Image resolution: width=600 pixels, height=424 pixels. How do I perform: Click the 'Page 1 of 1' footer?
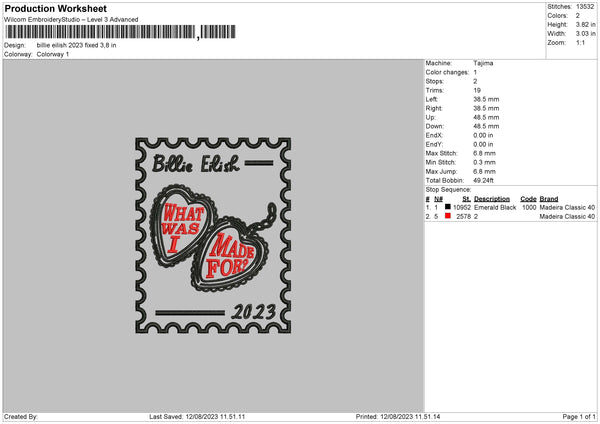579,417
